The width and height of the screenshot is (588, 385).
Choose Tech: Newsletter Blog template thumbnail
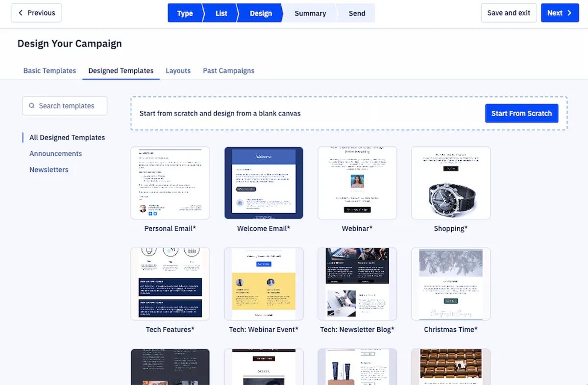357,284
